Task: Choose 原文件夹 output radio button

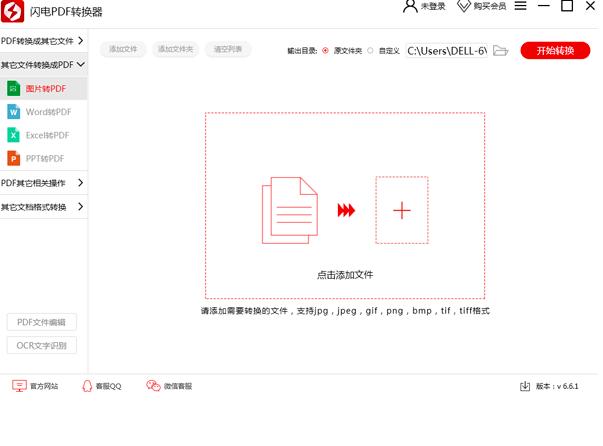Action: (x=325, y=51)
